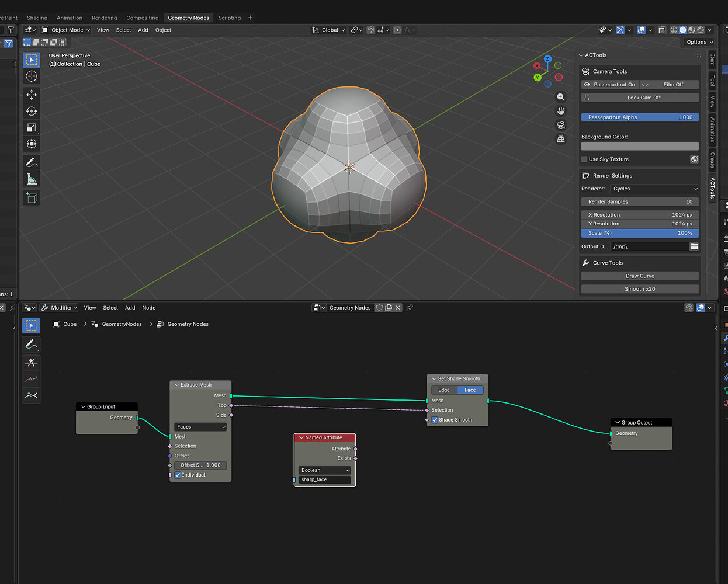
Task: Switch to the Scripting workspace tab
Action: (230, 18)
